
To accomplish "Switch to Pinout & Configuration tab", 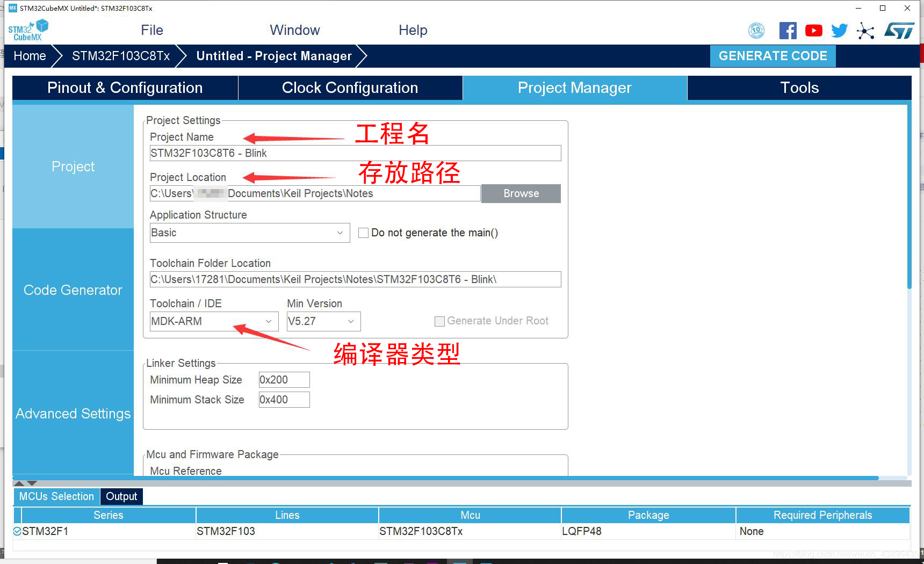I will tap(125, 88).
